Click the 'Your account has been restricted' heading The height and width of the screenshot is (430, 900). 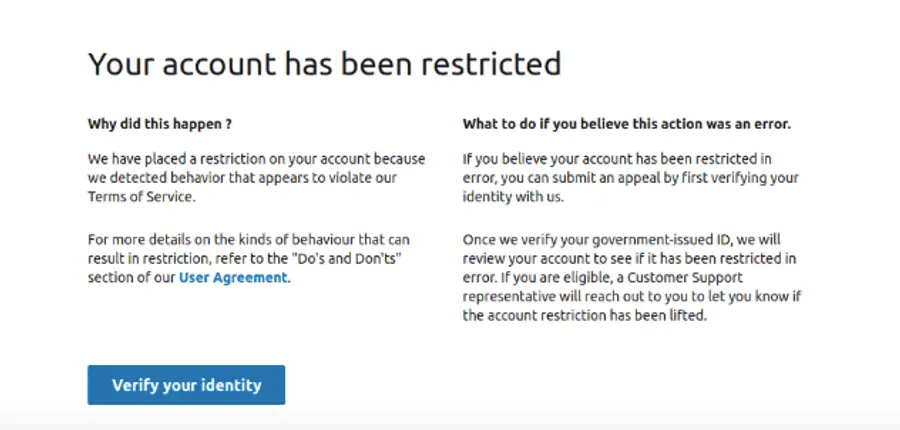pos(324,64)
